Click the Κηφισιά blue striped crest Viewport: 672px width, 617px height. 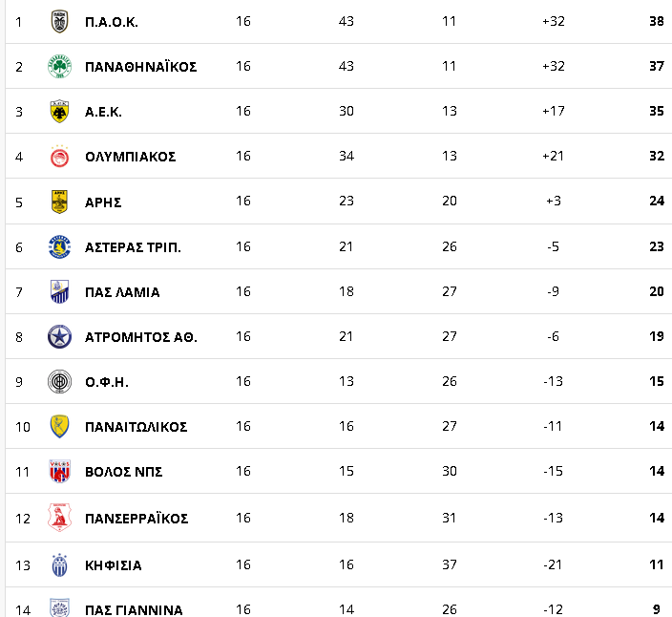point(59,565)
